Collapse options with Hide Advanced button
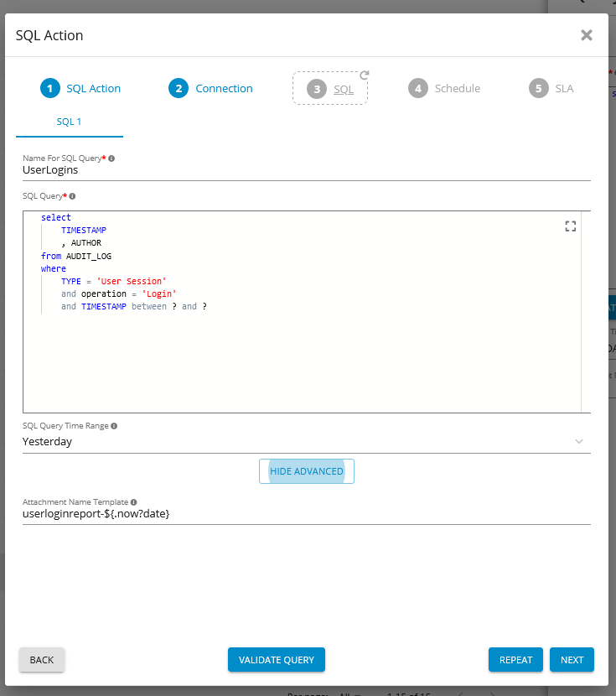616x696 pixels. 307,471
